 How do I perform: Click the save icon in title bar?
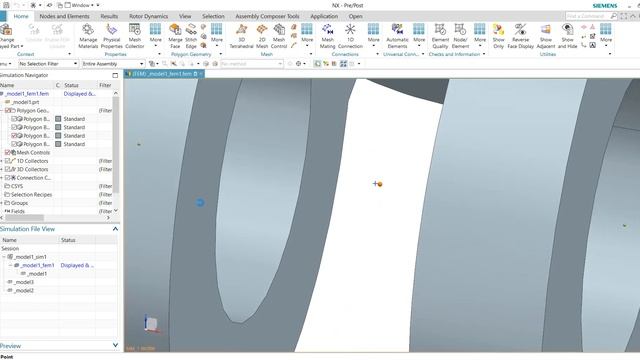coord(6,5)
